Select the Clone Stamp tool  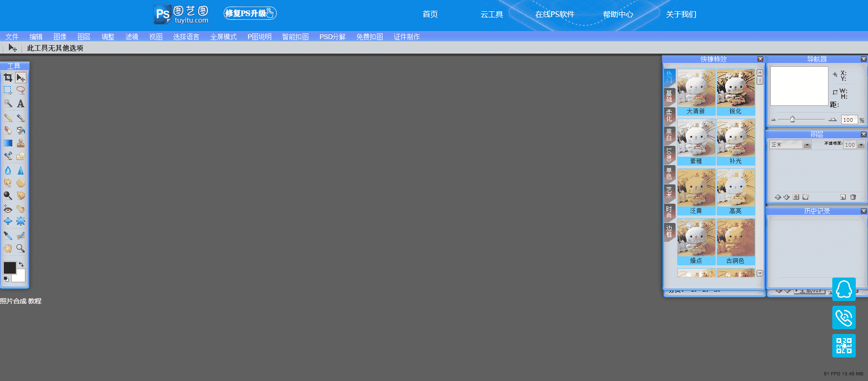pyautogui.click(x=21, y=143)
